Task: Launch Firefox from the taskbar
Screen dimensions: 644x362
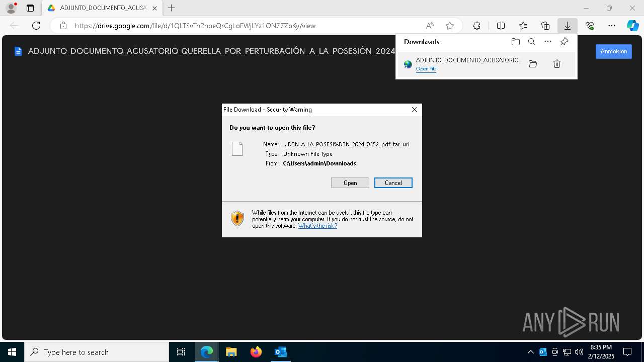Action: 256,352
